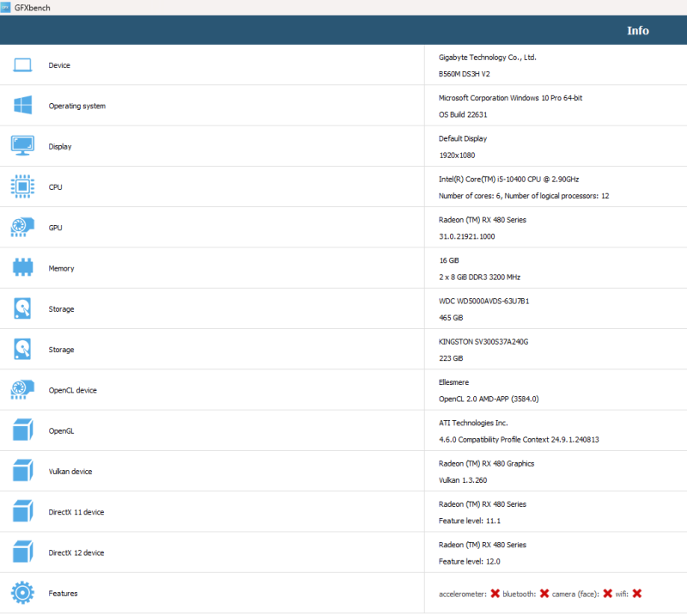Click the '1920x1080' resolution value
687x616 pixels.
(457, 156)
